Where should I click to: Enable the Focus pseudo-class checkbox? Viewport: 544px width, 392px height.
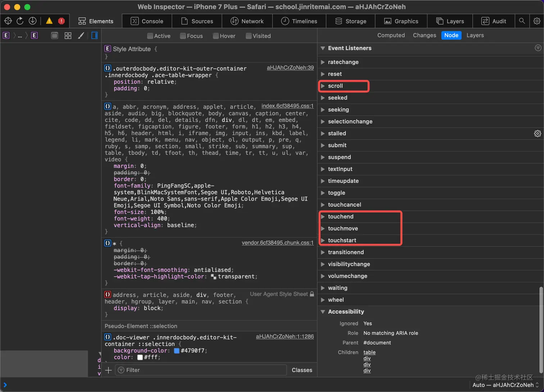click(183, 36)
